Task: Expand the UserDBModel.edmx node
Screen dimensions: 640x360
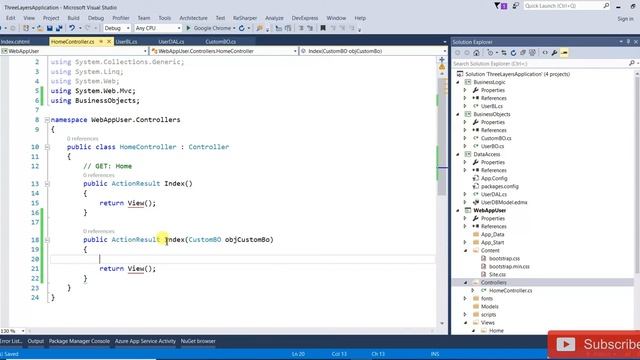Action: 465,202
